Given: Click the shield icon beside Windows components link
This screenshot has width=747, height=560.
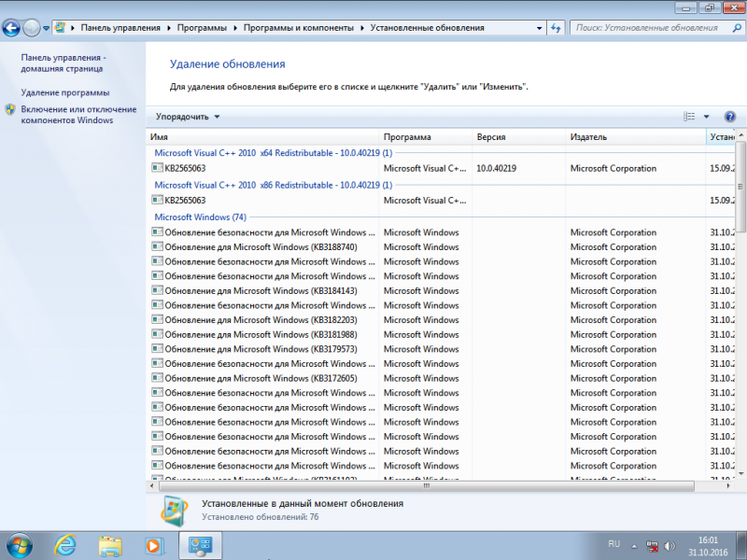Looking at the screenshot, I should pos(10,110).
